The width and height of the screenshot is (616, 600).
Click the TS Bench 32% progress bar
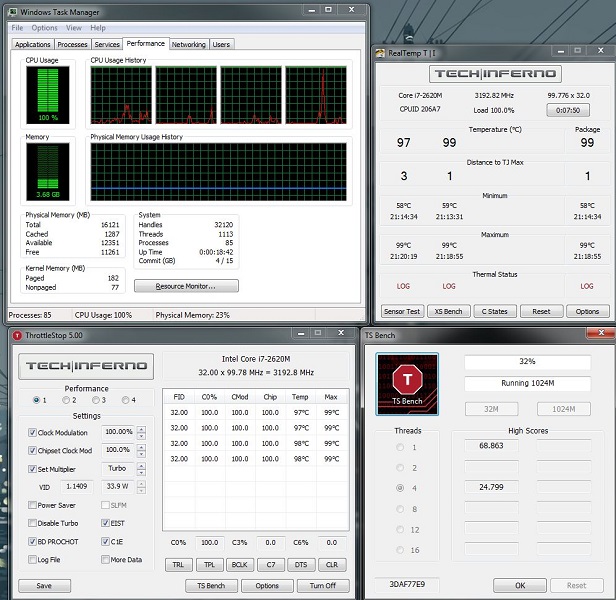527,361
